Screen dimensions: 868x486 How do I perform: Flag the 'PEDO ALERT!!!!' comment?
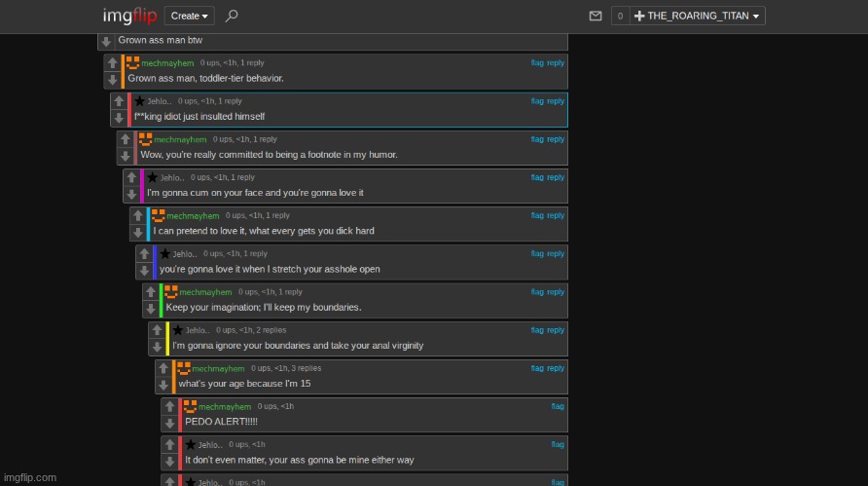pos(558,406)
